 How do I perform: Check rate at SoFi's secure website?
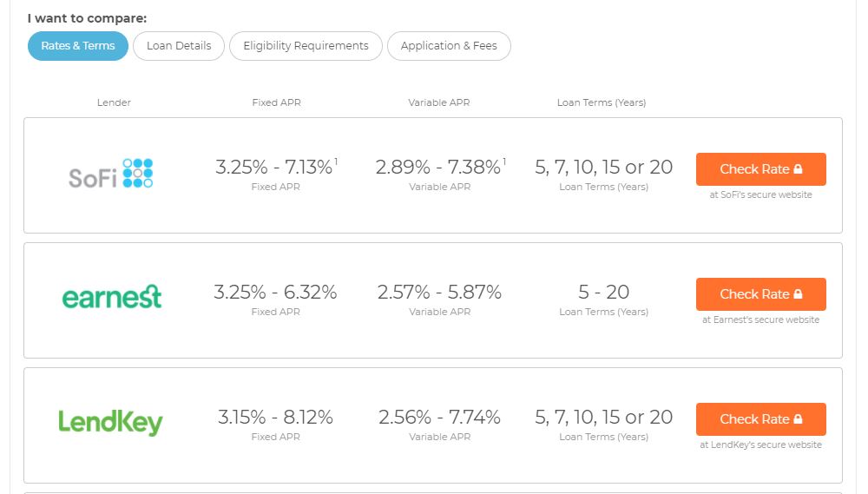pos(761,169)
